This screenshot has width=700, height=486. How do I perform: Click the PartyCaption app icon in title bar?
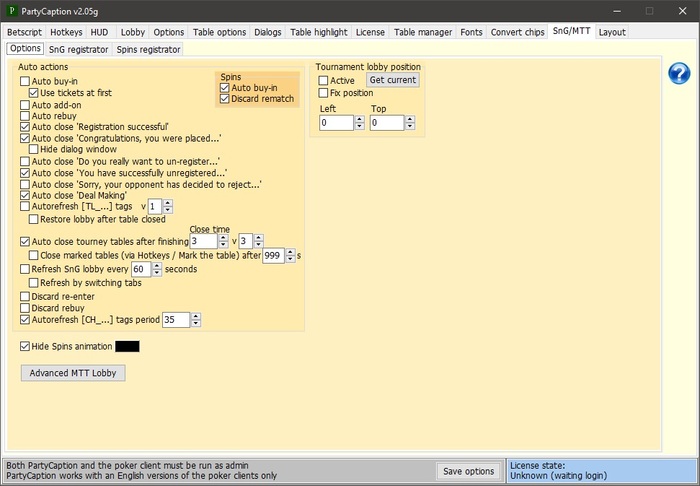pos(12,11)
